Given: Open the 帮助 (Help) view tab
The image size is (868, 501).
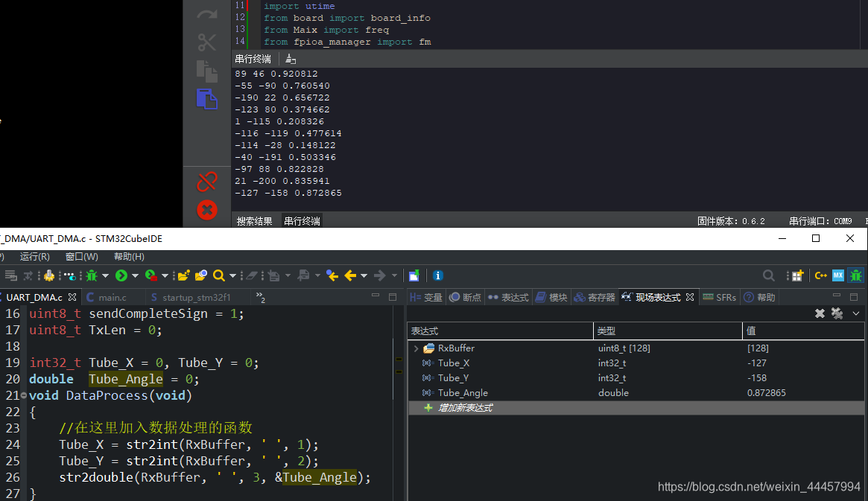Looking at the screenshot, I should tap(759, 298).
